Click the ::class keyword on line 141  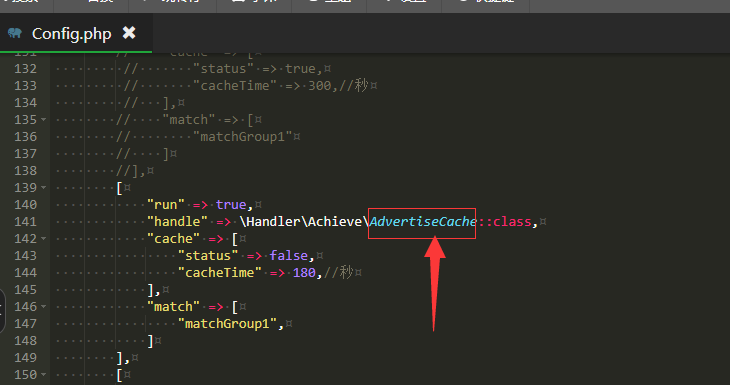505,222
